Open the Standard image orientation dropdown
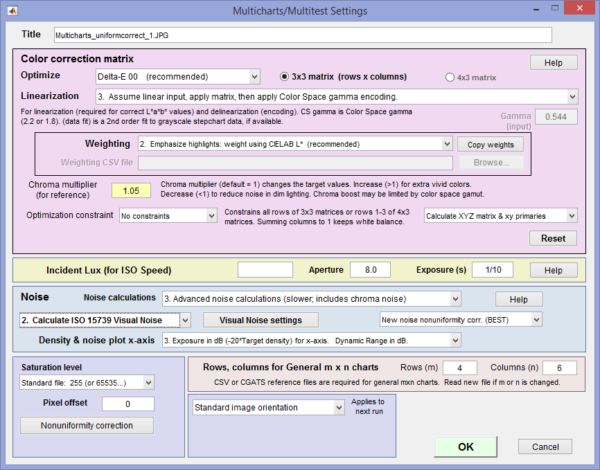 point(268,408)
